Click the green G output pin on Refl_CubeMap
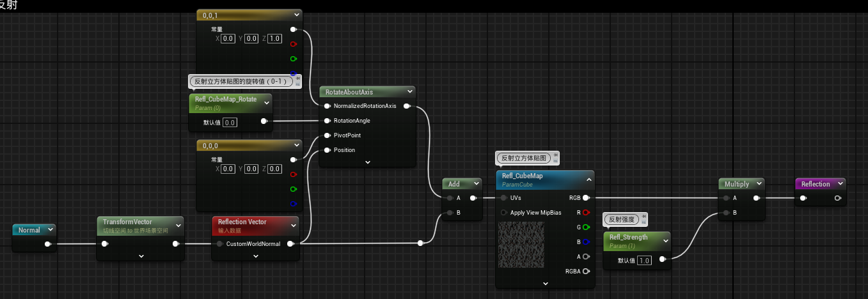Viewport: 868px width, 299px height. [x=585, y=227]
